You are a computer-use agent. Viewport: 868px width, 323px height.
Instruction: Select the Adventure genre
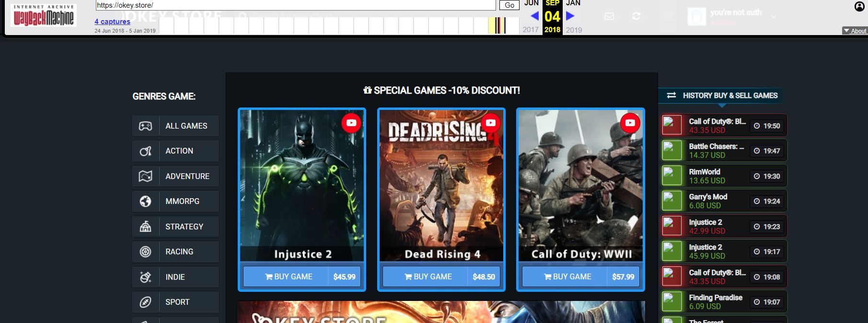click(x=175, y=176)
